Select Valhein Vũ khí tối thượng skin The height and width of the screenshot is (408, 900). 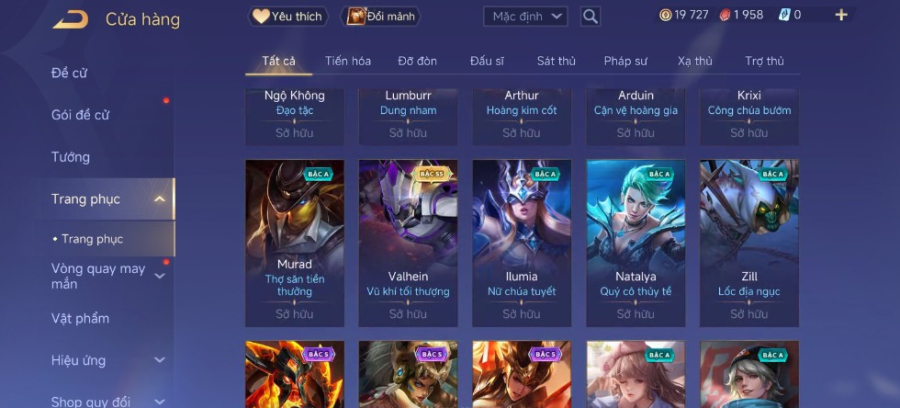click(x=408, y=243)
